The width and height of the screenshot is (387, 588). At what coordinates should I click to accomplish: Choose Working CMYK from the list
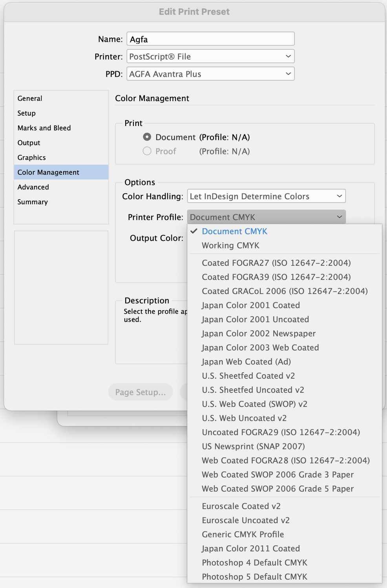coord(230,245)
